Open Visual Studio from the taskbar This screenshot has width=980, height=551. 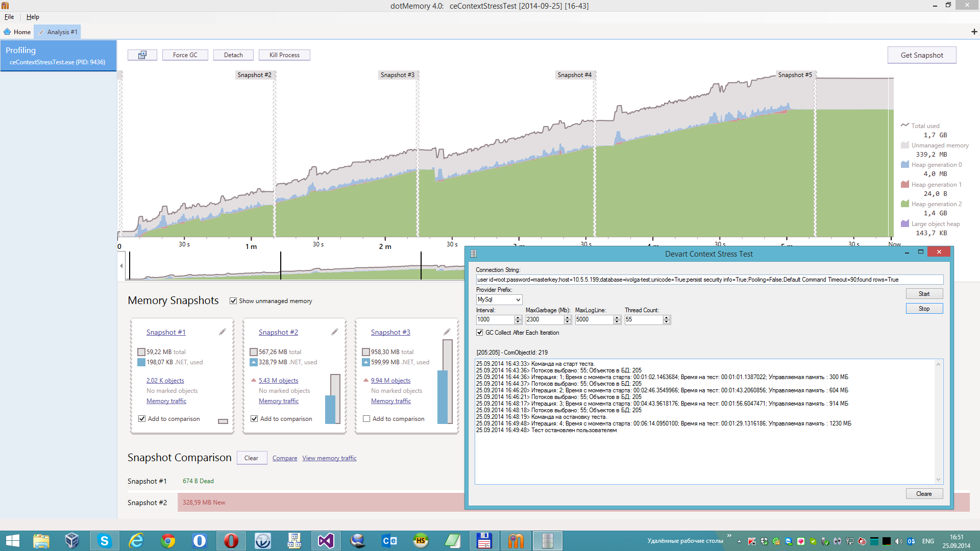(x=326, y=541)
